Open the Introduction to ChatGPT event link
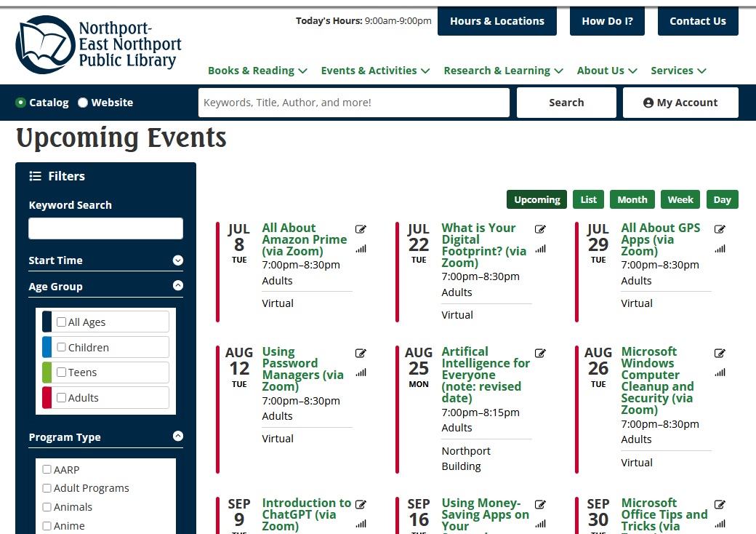Image resolution: width=756 pixels, height=534 pixels. tap(306, 514)
